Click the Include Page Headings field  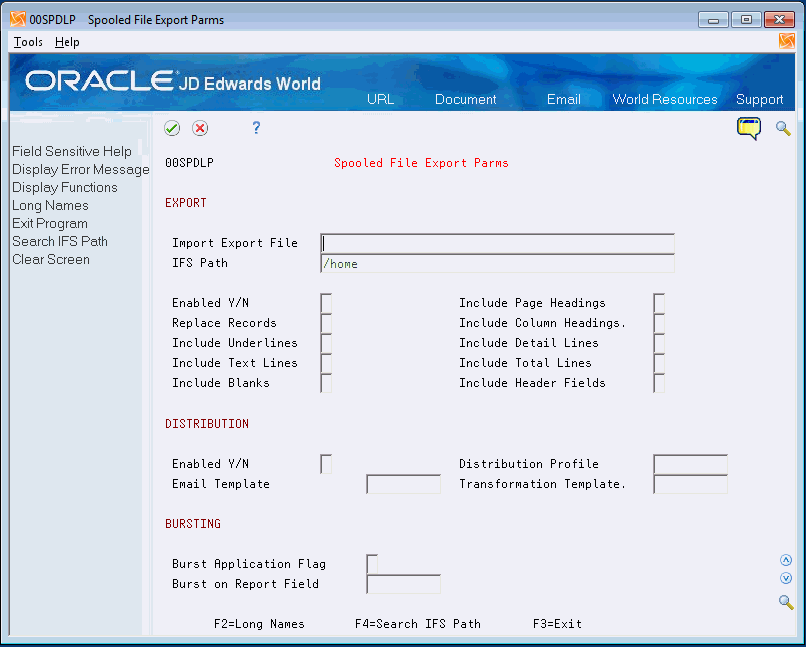pyautogui.click(x=659, y=303)
